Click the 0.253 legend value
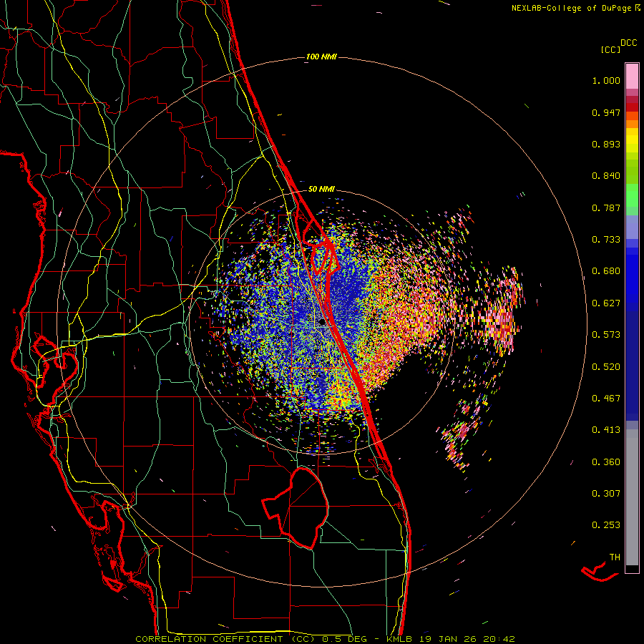The height and width of the screenshot is (644, 644). (x=606, y=525)
